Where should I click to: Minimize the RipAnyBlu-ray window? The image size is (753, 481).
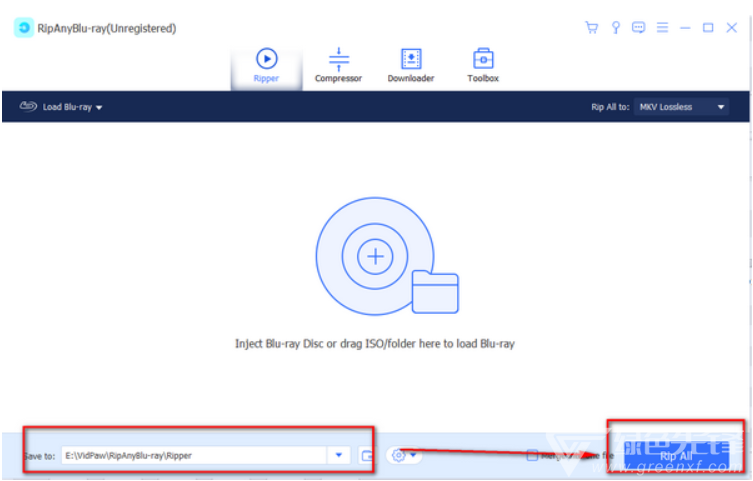coord(685,28)
